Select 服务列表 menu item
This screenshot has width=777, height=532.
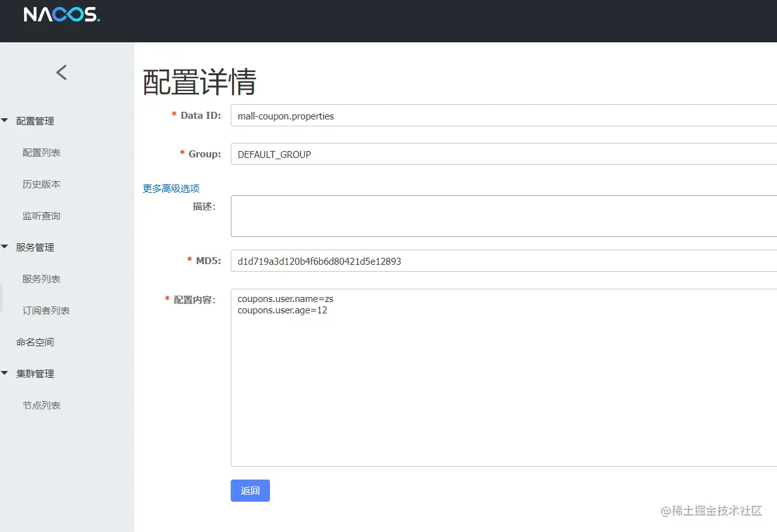pos(42,279)
